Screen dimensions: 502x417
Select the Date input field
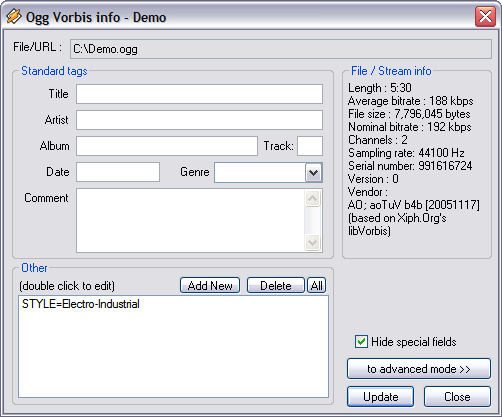[118, 172]
